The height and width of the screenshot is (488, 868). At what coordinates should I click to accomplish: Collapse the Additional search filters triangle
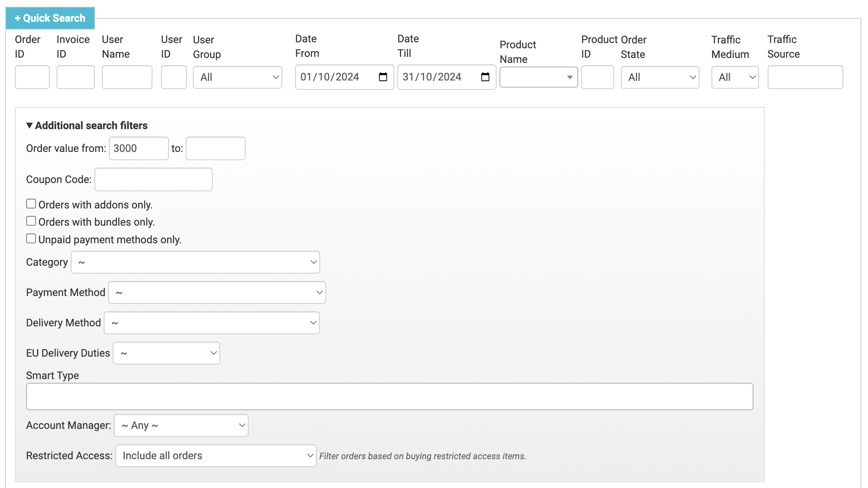(x=29, y=125)
